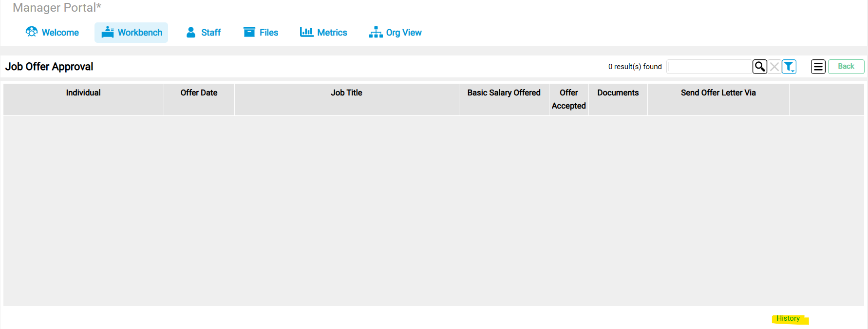868x329 pixels.
Task: Clear the search with the X icon
Action: click(774, 67)
